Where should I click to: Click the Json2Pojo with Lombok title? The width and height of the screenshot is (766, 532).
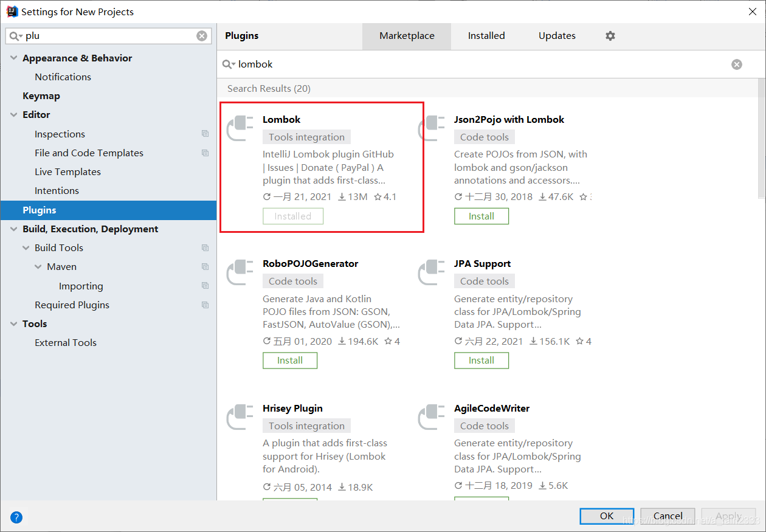coord(509,120)
